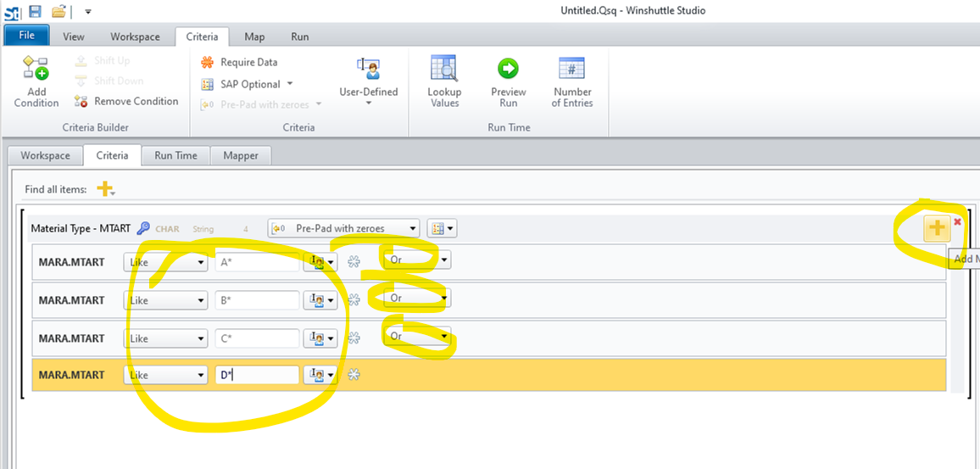980x469 pixels.
Task: Open the Mapper panel tab
Action: (x=241, y=155)
